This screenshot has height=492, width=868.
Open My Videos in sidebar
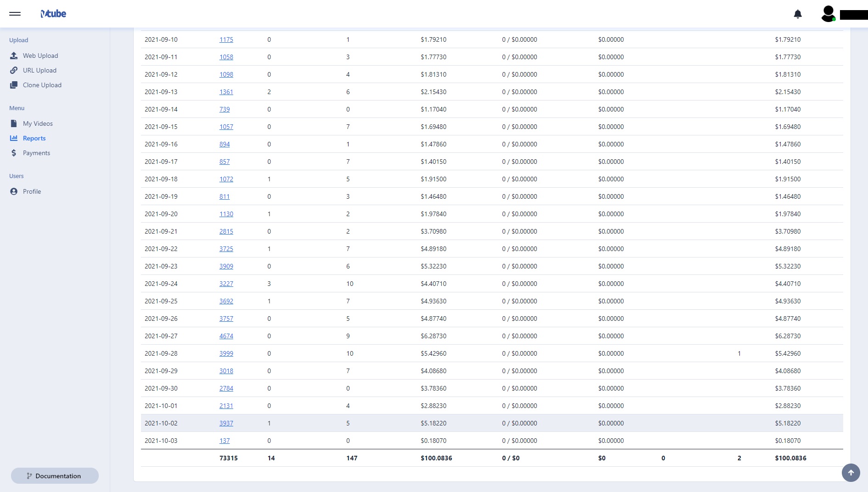(x=38, y=123)
